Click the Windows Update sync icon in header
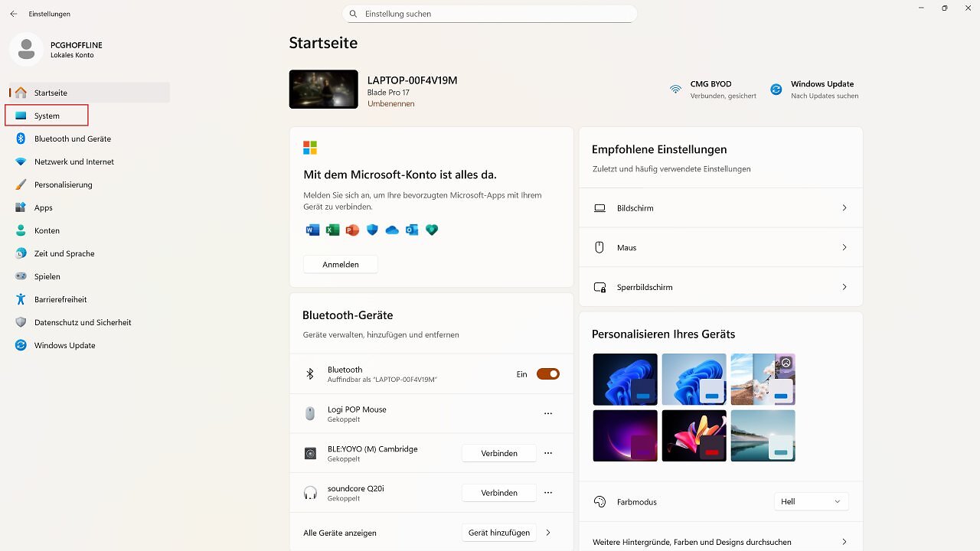 pos(776,90)
